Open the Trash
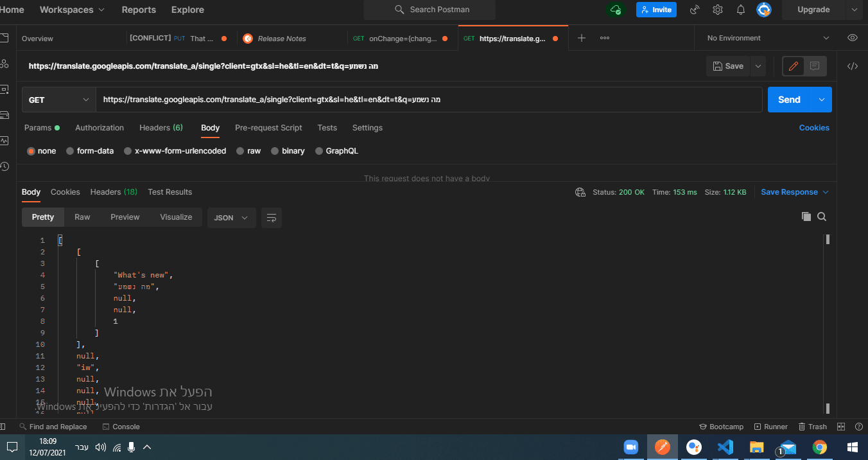Screen dimensions: 868x460 coord(812,427)
